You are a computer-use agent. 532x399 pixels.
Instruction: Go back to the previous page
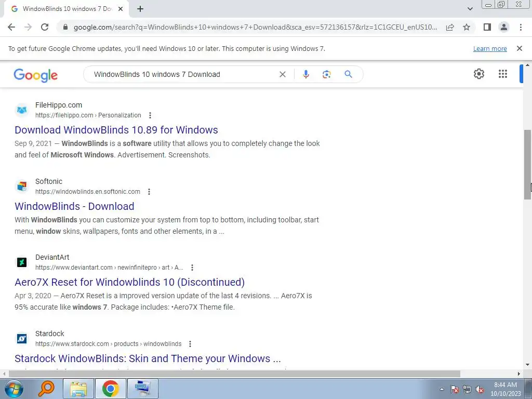(x=11, y=27)
